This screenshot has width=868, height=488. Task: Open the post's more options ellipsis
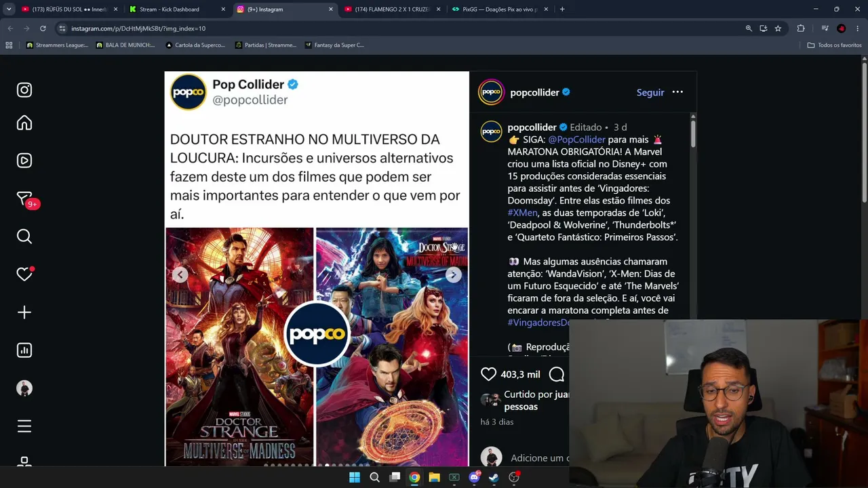tap(677, 92)
